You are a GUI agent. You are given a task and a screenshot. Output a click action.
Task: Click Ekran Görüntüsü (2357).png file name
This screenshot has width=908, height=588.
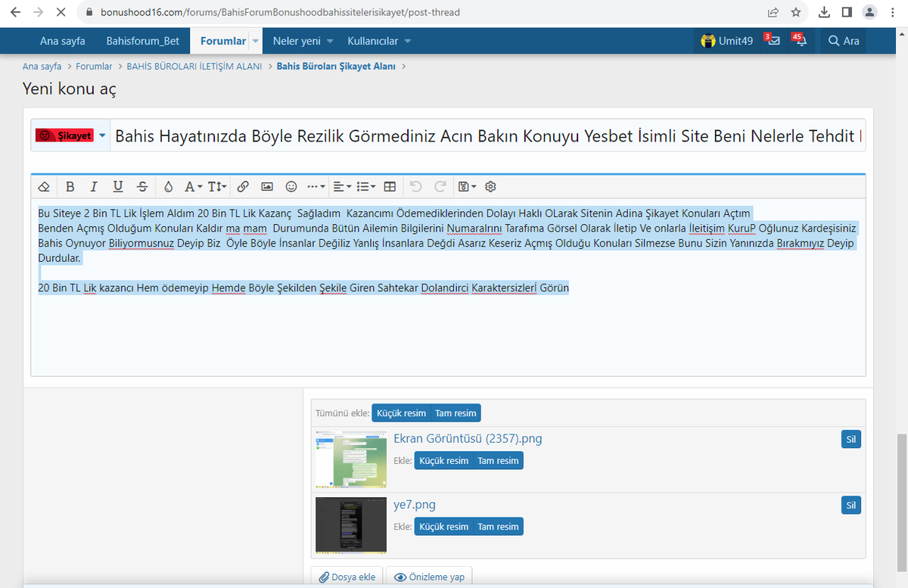(468, 439)
